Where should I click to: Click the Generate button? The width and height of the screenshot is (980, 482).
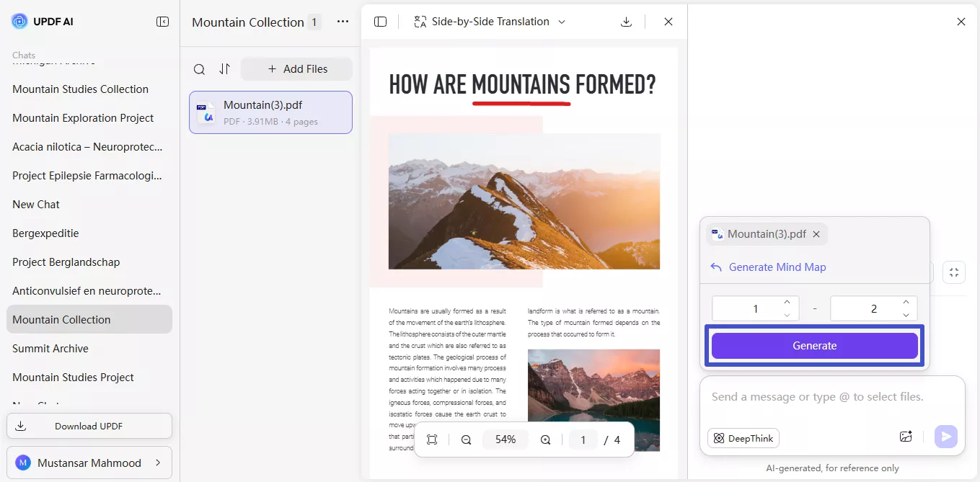813,345
